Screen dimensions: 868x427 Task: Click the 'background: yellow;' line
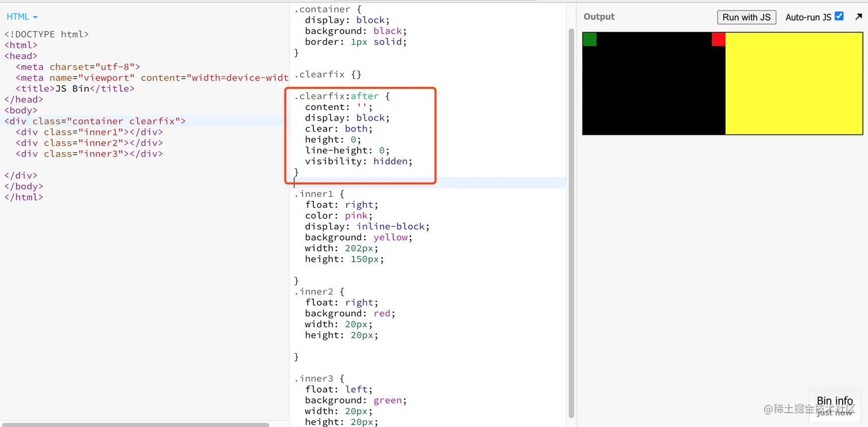click(359, 238)
